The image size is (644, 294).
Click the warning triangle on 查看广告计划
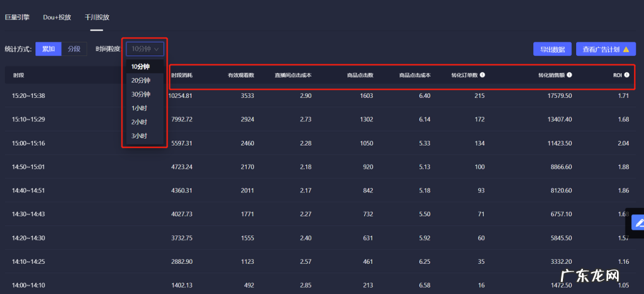[626, 49]
